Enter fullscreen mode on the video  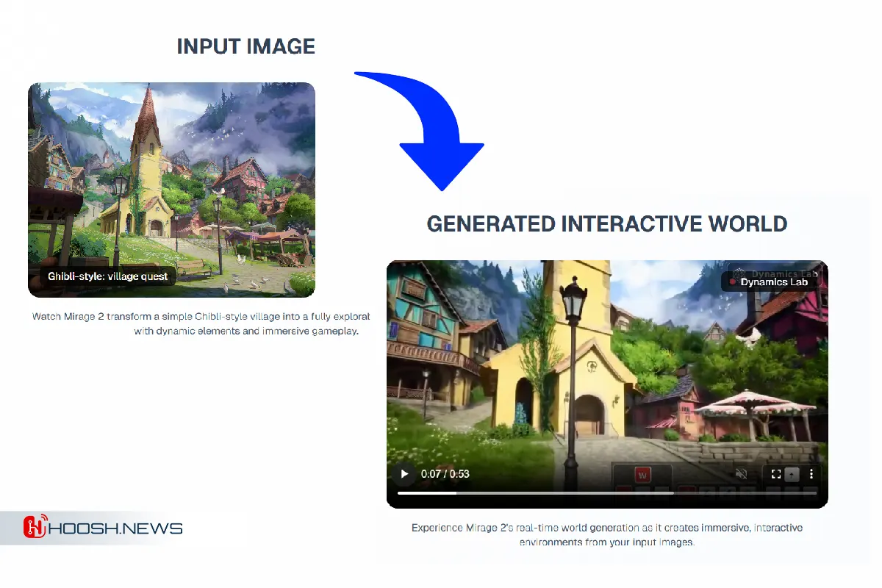coord(775,474)
